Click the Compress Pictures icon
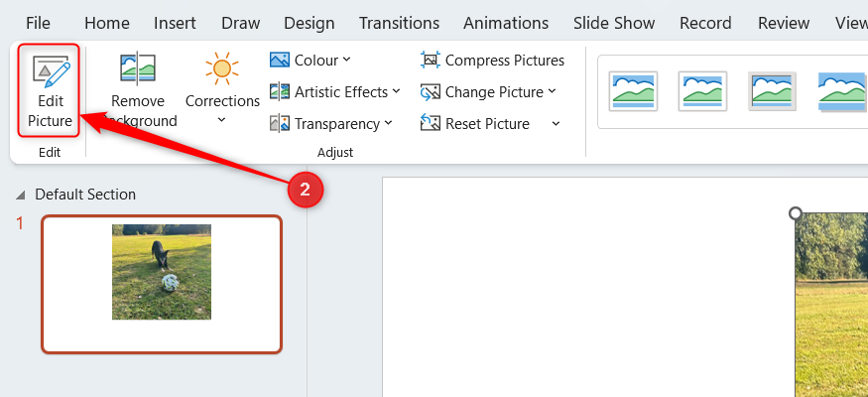This screenshot has height=397, width=868. pyautogui.click(x=431, y=60)
